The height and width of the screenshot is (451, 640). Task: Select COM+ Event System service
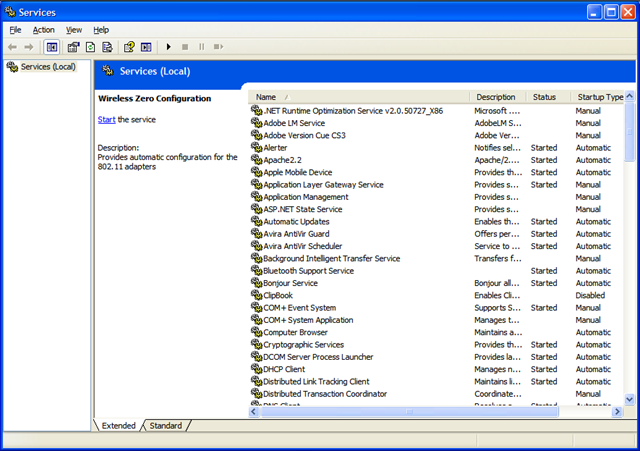(x=436, y=308)
